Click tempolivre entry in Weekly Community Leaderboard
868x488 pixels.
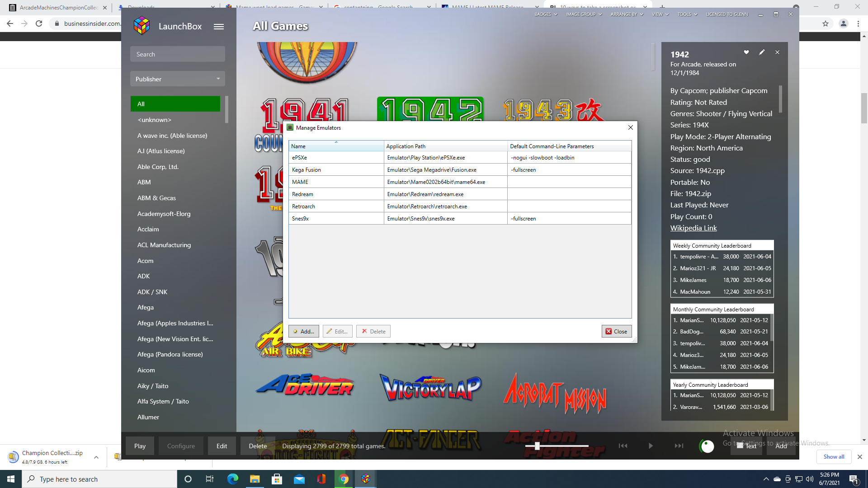(x=722, y=257)
